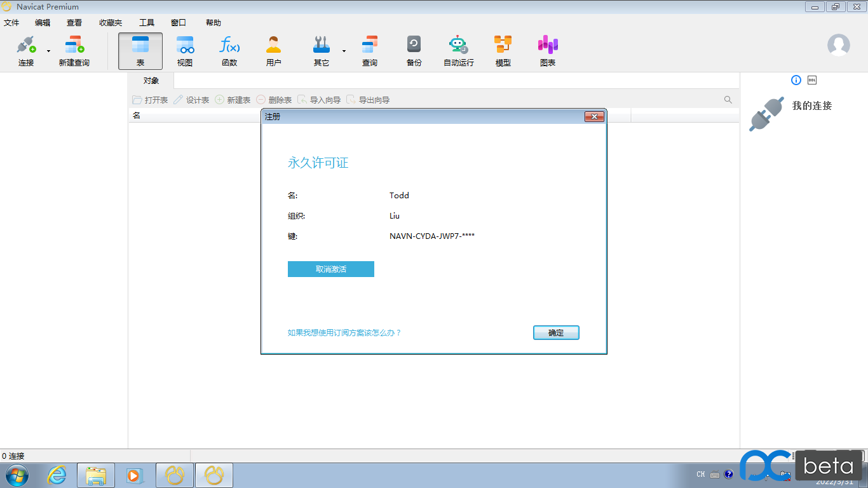The image size is (868, 488).
Task: Click Delete Table (删除表) button
Action: point(274,100)
